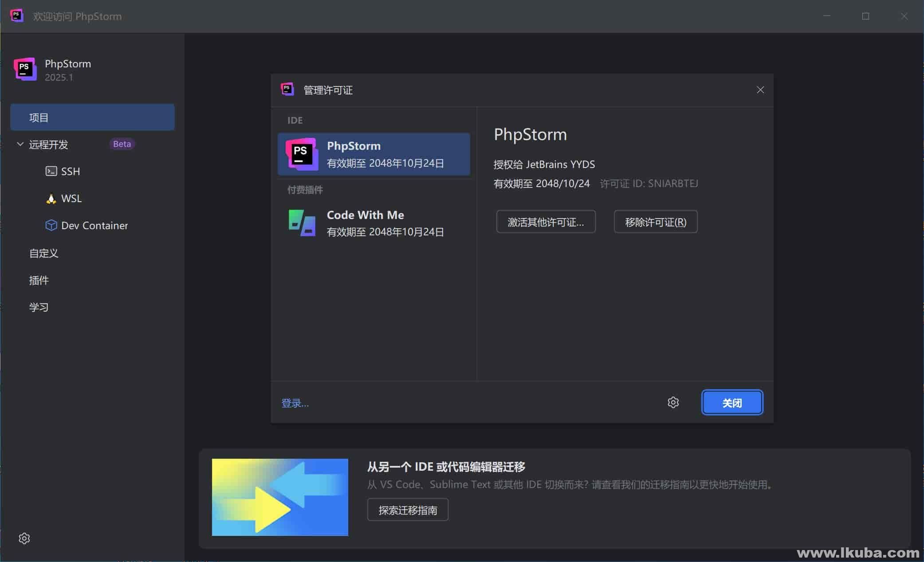Select PhpStorm 有效期至 2048年10月24日 row
The width and height of the screenshot is (924, 562).
click(374, 154)
